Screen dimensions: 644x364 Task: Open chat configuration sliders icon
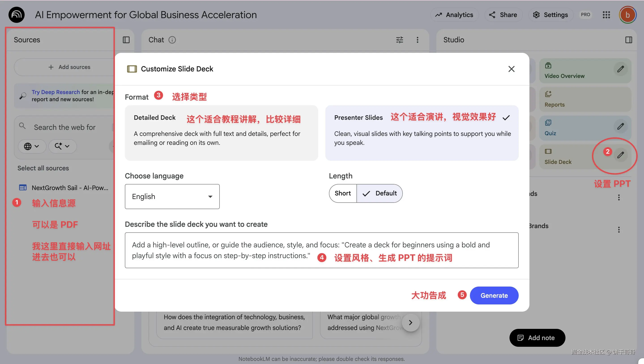399,40
